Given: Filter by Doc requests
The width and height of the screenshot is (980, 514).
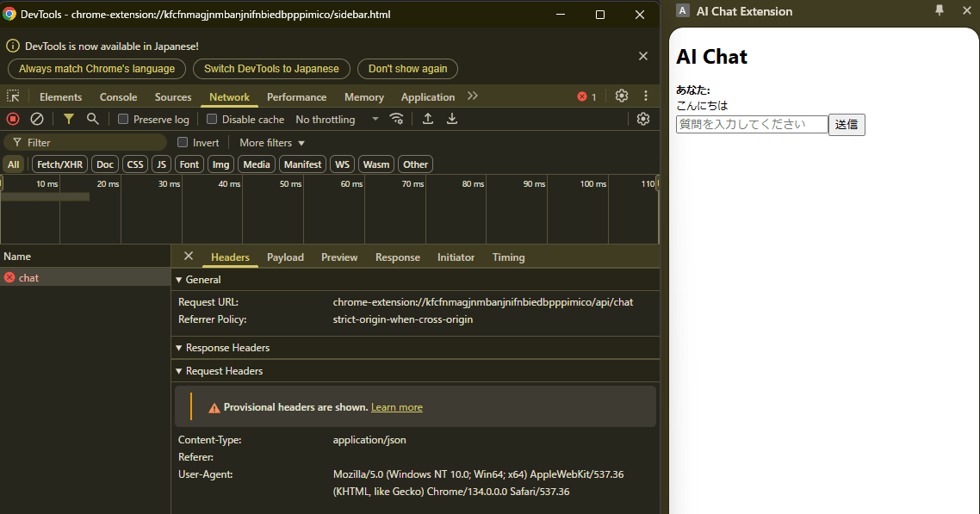Looking at the screenshot, I should 105,164.
